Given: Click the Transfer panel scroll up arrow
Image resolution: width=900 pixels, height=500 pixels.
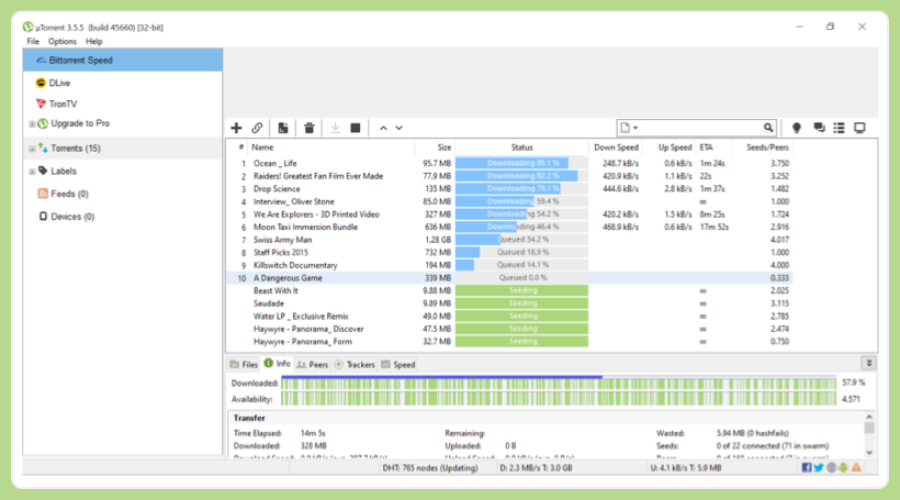Looking at the screenshot, I should point(869,417).
